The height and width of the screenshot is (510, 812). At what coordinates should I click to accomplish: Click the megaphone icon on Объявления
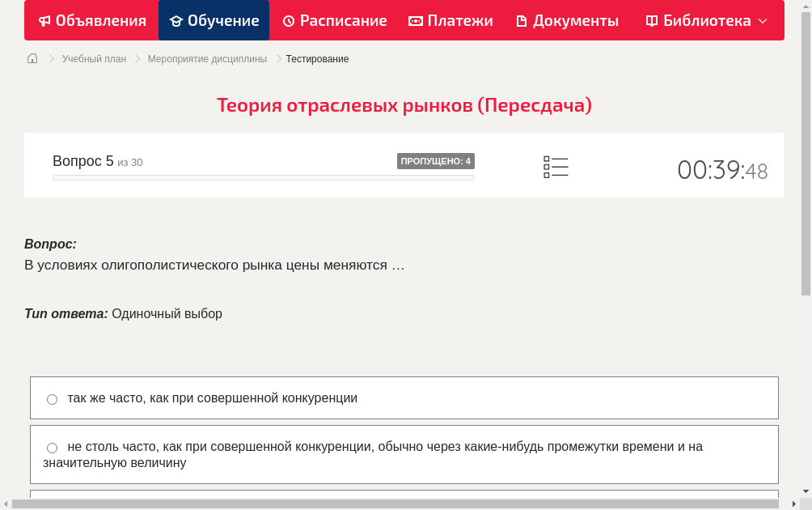click(x=44, y=20)
